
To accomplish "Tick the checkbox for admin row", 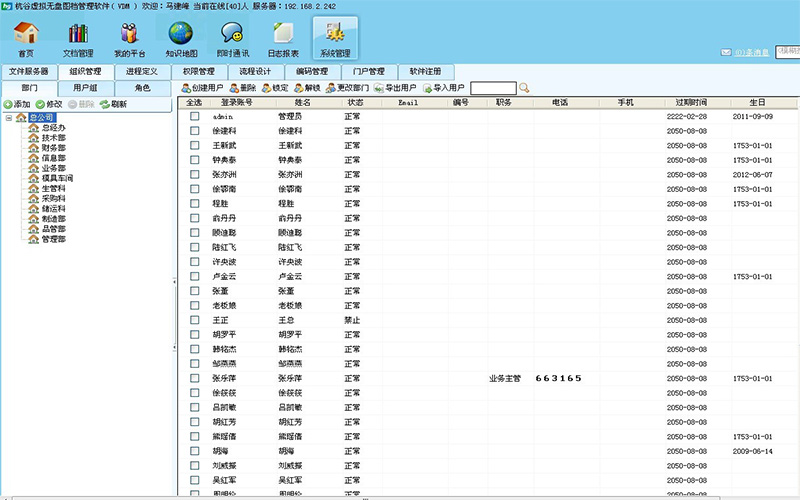I will coord(194,116).
